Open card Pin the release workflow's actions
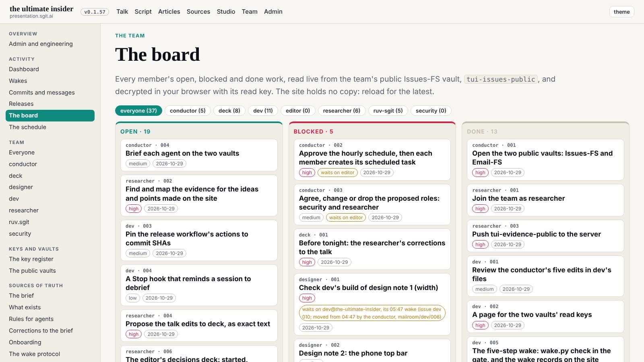 pos(199,240)
